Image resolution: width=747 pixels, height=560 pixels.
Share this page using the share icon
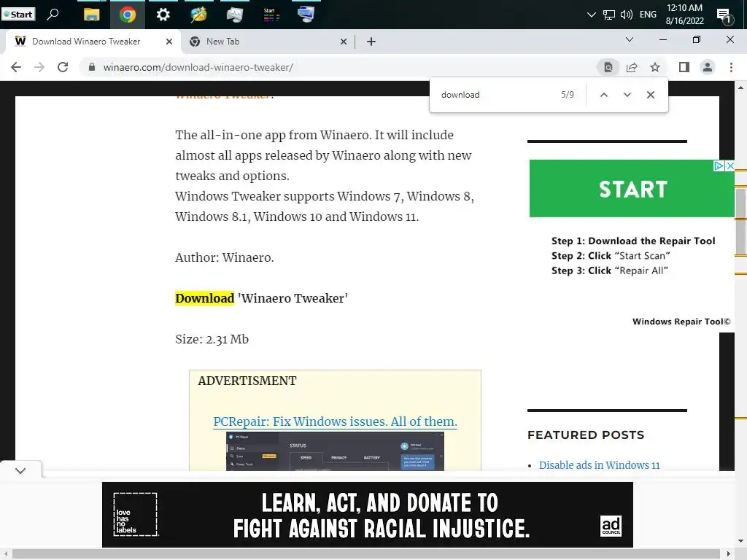[x=632, y=68]
